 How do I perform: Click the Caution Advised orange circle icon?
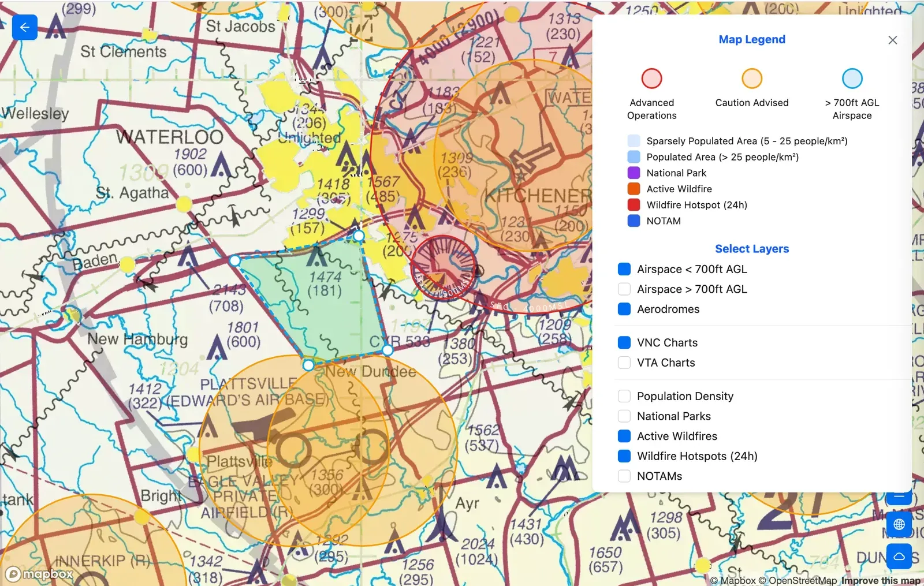[752, 79]
